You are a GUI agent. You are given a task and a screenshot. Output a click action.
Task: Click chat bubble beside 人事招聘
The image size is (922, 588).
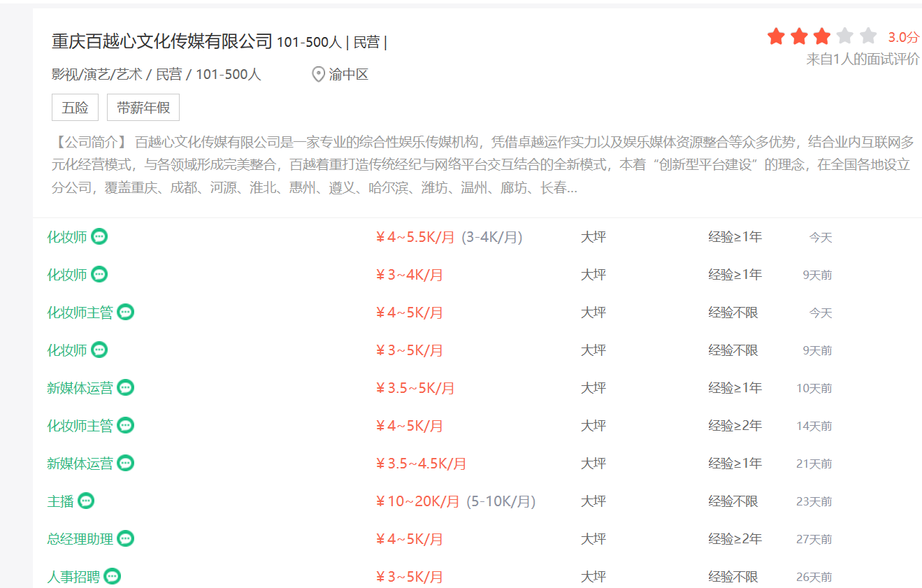pyautogui.click(x=112, y=577)
